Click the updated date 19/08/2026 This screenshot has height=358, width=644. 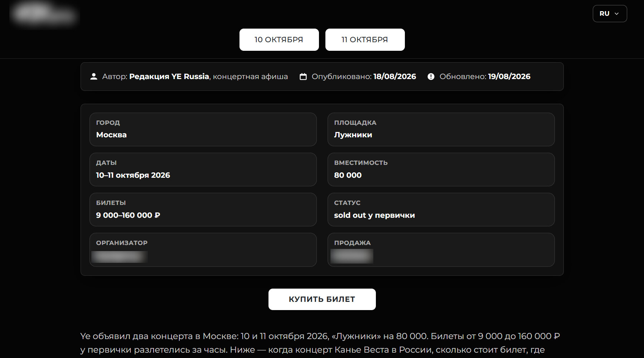click(x=509, y=77)
